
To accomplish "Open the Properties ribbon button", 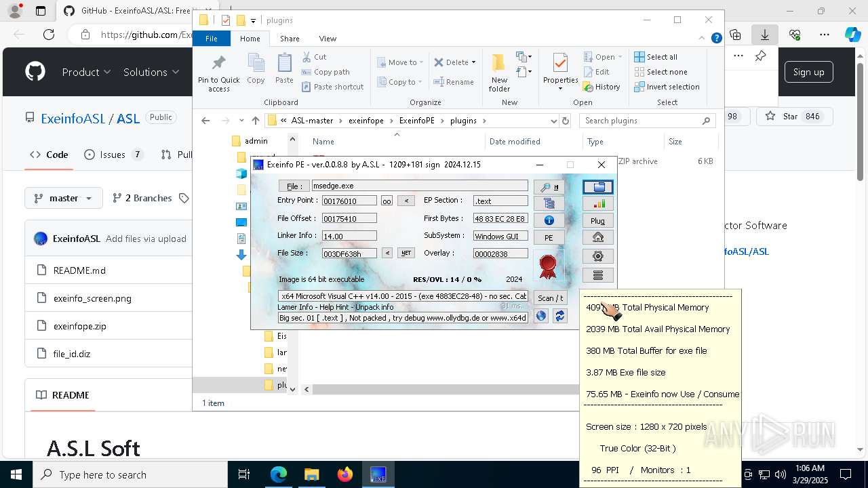I will pyautogui.click(x=560, y=72).
